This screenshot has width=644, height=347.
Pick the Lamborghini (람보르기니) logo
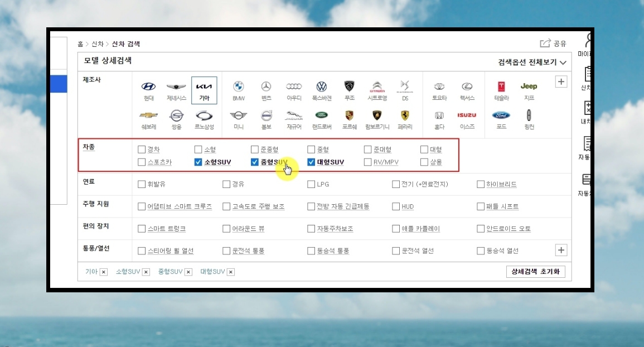pos(377,115)
